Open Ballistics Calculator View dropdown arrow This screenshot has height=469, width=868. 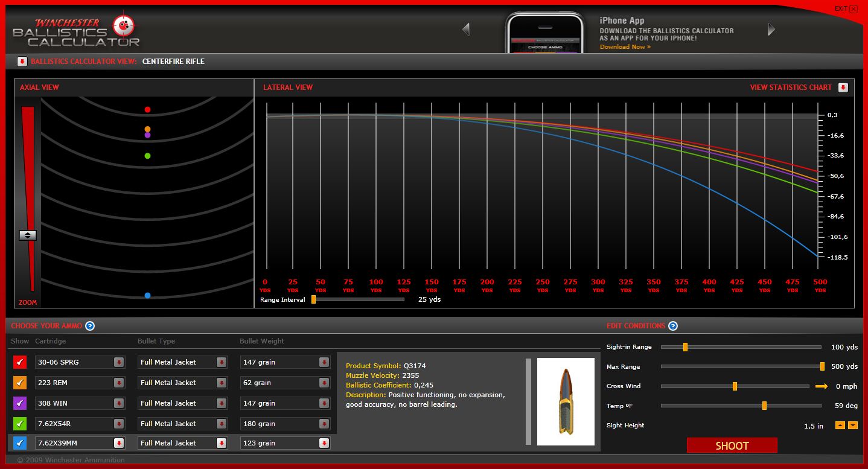coord(22,61)
